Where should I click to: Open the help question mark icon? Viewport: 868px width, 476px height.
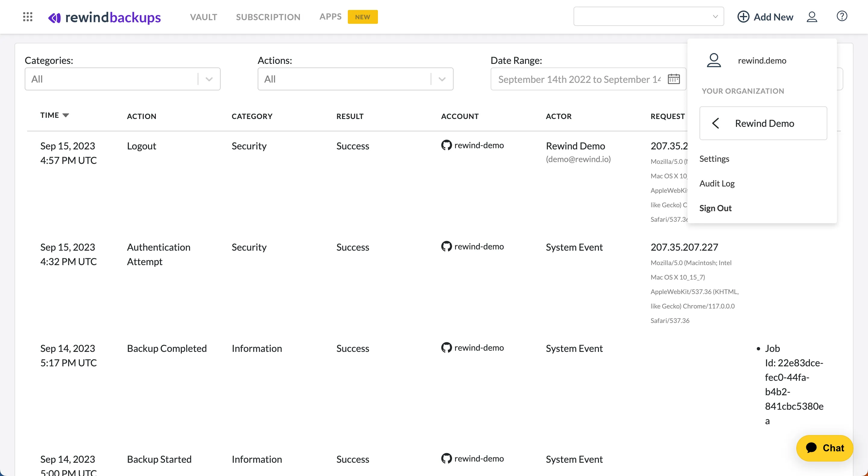(842, 16)
